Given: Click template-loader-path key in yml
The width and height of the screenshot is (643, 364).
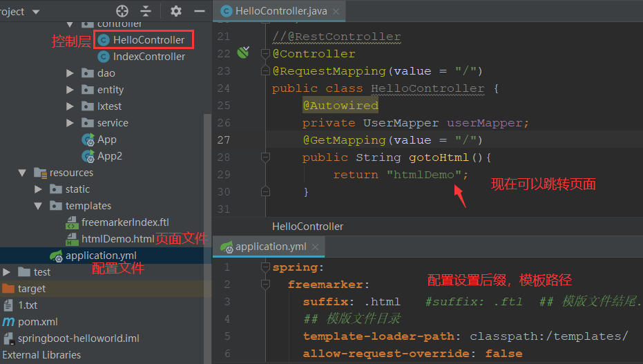Looking at the screenshot, I should (378, 336).
